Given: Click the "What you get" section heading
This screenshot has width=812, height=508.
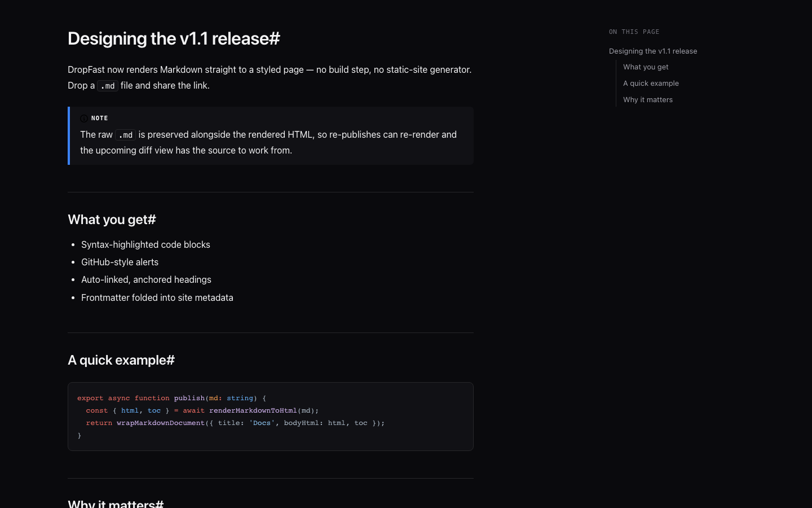Looking at the screenshot, I should pyautogui.click(x=112, y=220).
